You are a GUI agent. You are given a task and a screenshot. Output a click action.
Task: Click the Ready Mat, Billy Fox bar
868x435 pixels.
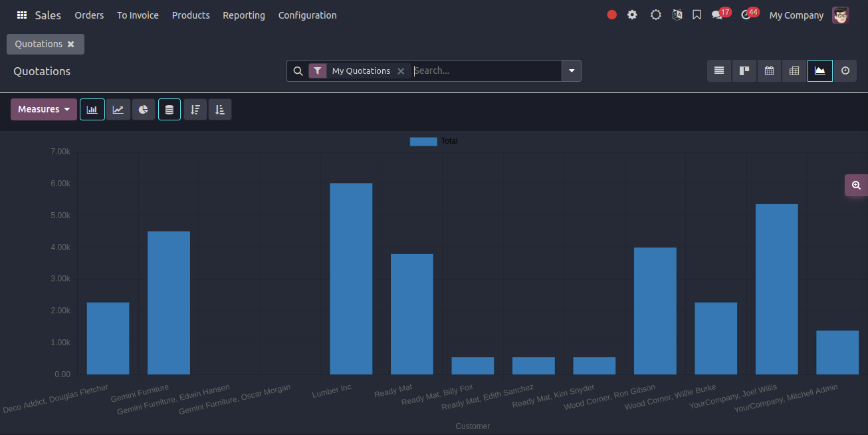pos(473,366)
